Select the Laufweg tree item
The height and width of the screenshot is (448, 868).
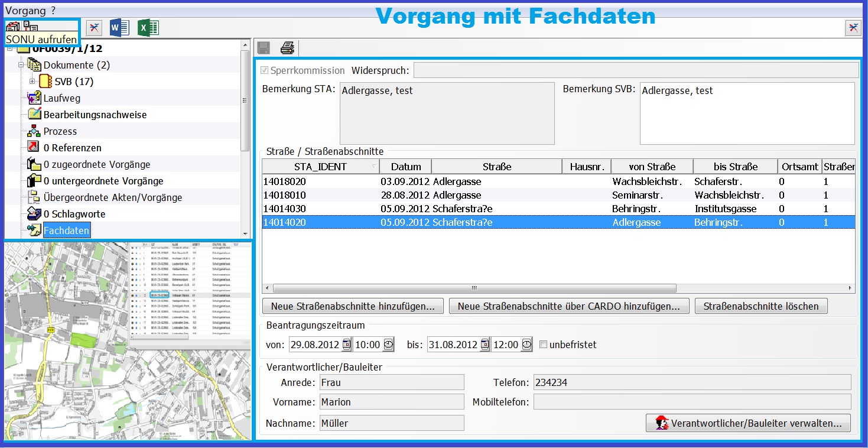click(61, 98)
